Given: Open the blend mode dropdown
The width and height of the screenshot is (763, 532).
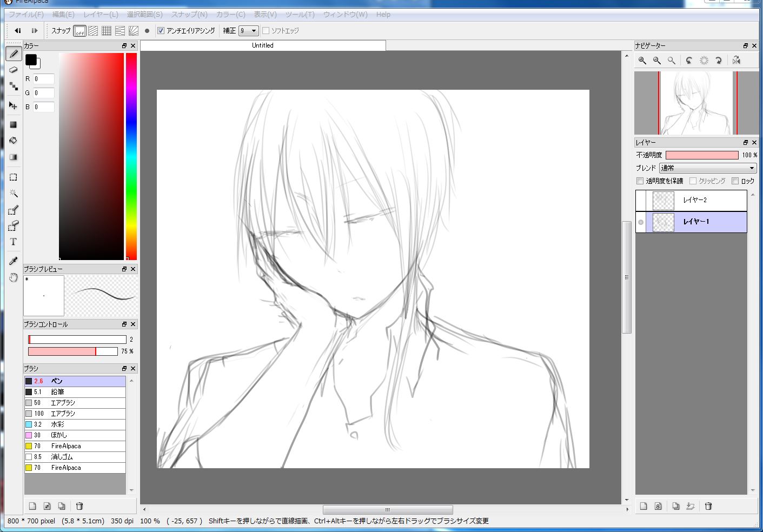Looking at the screenshot, I should (707, 168).
